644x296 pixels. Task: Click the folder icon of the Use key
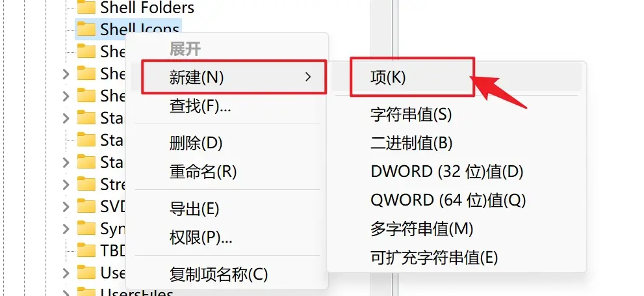click(x=86, y=273)
